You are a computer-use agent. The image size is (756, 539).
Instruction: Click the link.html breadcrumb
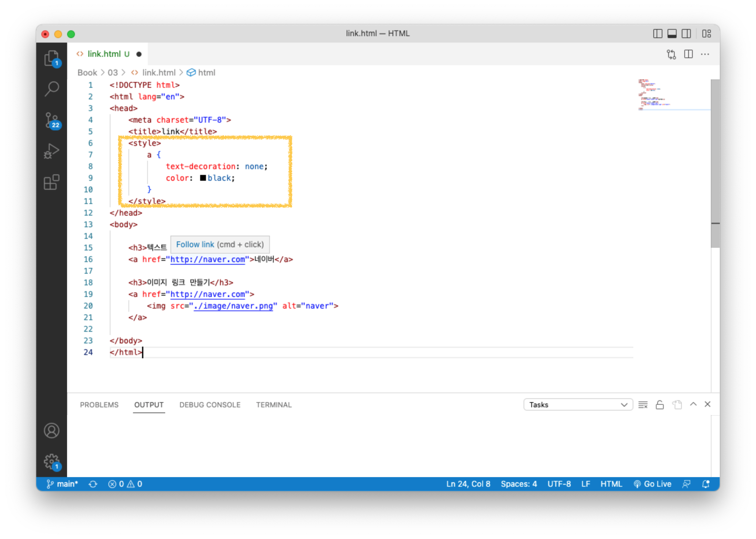tap(158, 72)
